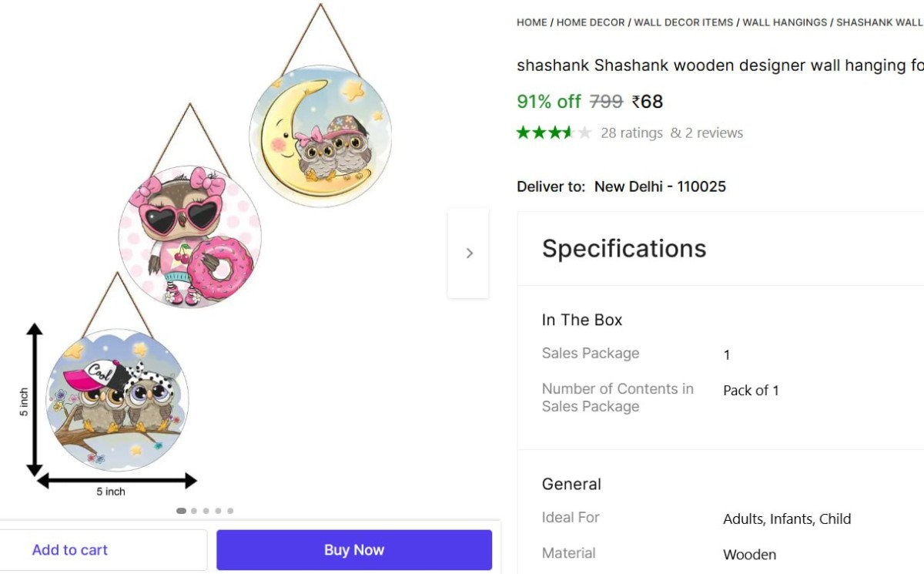Click the donut owl wall hanging image
This screenshot has height=574, width=924.
click(190, 237)
